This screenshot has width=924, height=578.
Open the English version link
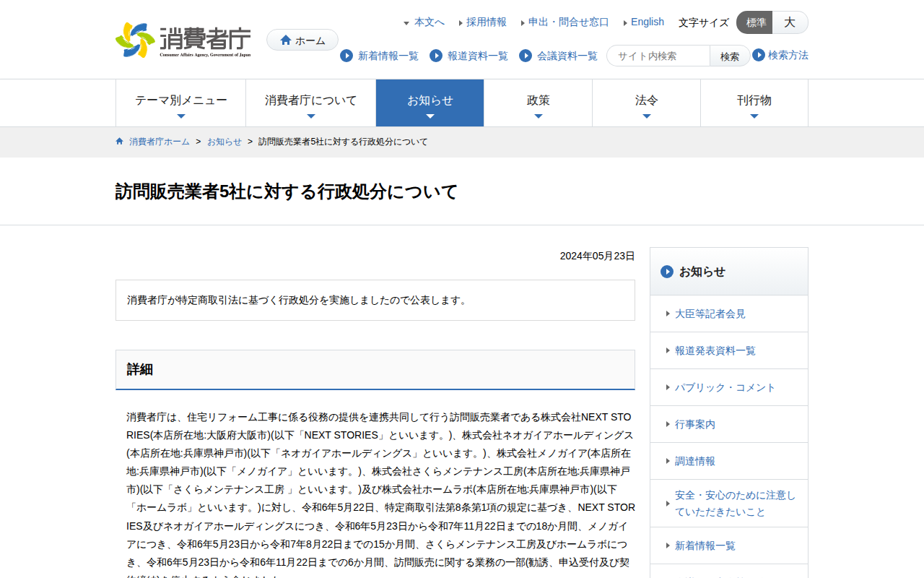[647, 22]
